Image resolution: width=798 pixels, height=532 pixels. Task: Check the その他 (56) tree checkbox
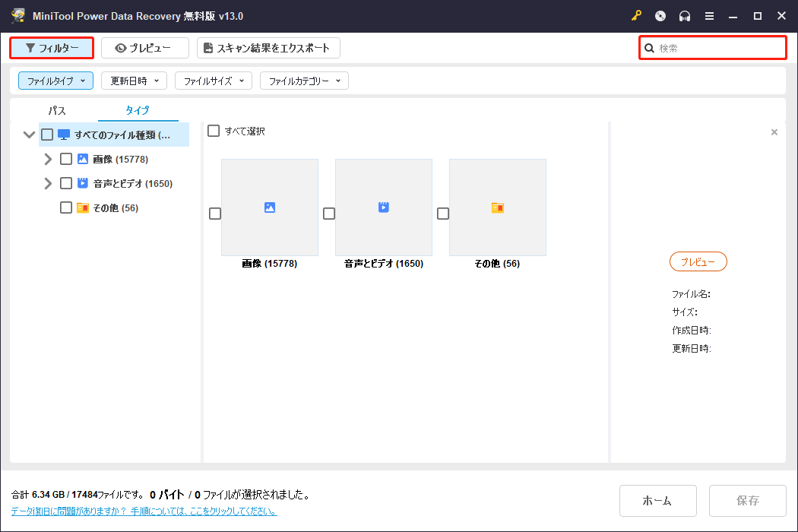tap(65, 207)
